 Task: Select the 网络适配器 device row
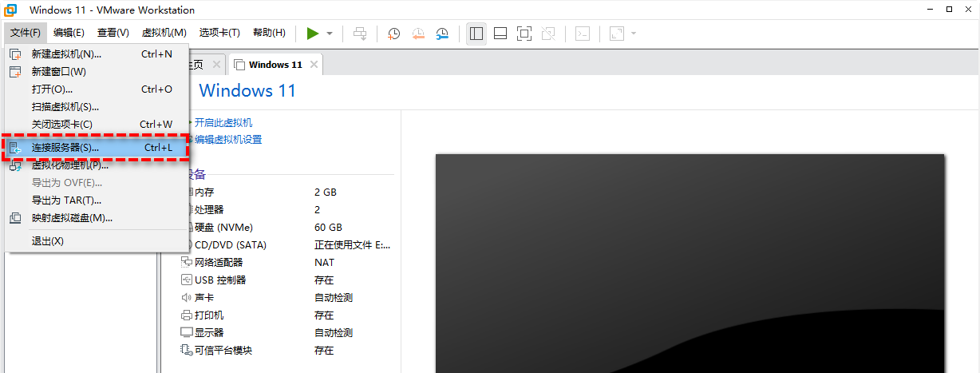click(x=219, y=263)
